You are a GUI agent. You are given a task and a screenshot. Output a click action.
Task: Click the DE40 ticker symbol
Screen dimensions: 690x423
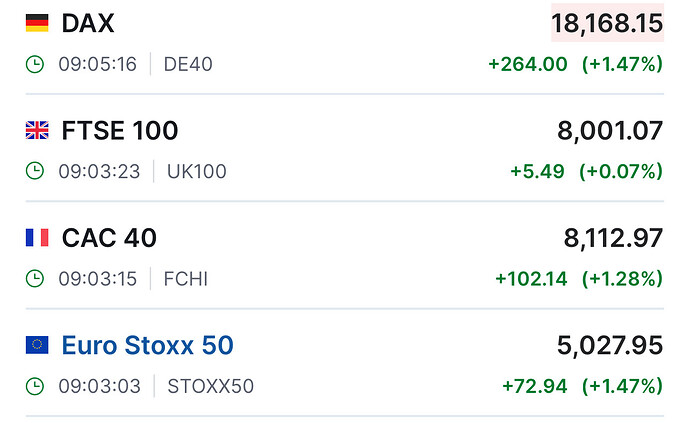188,64
